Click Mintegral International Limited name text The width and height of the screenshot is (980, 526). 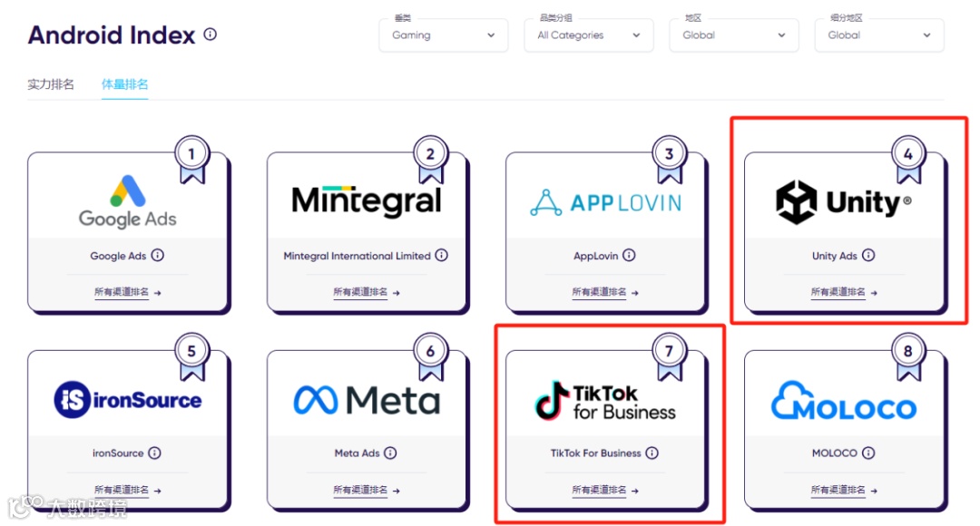pyautogui.click(x=357, y=256)
